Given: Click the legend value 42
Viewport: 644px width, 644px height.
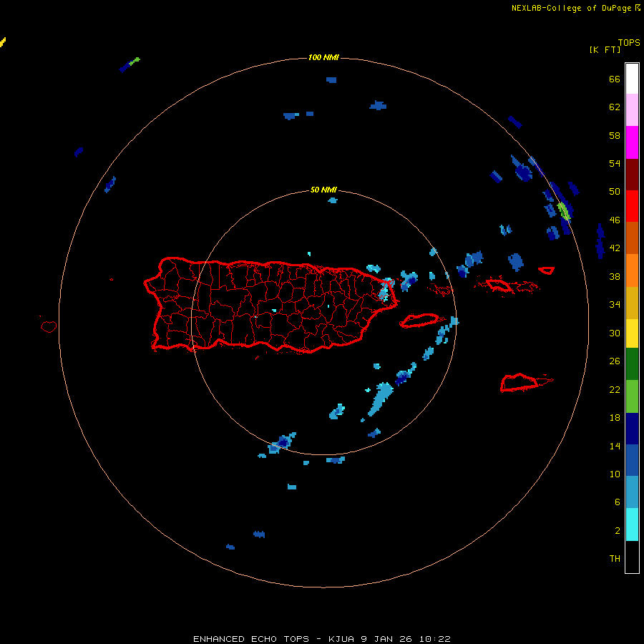Looking at the screenshot, I should point(615,248).
